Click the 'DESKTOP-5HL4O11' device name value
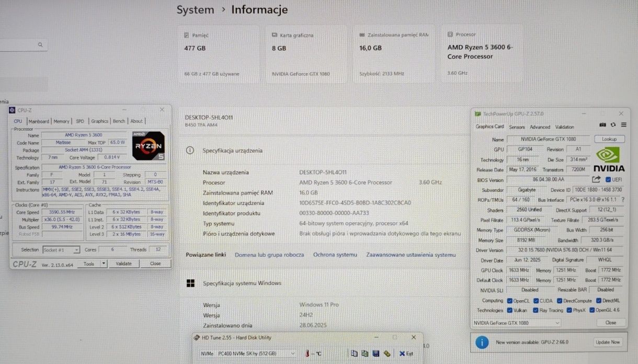638x364 pixels. [x=323, y=173]
